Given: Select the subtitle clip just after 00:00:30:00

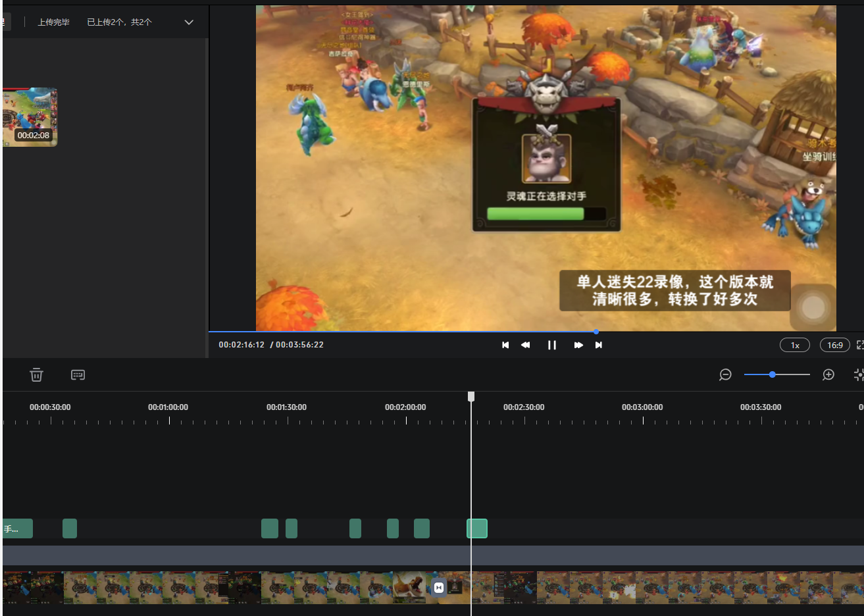Looking at the screenshot, I should point(70,528).
